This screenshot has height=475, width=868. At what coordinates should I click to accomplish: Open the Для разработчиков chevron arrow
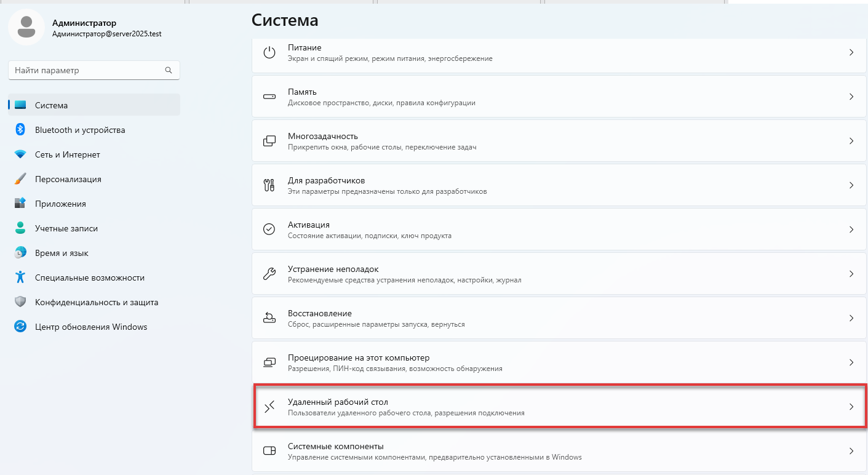(x=851, y=185)
